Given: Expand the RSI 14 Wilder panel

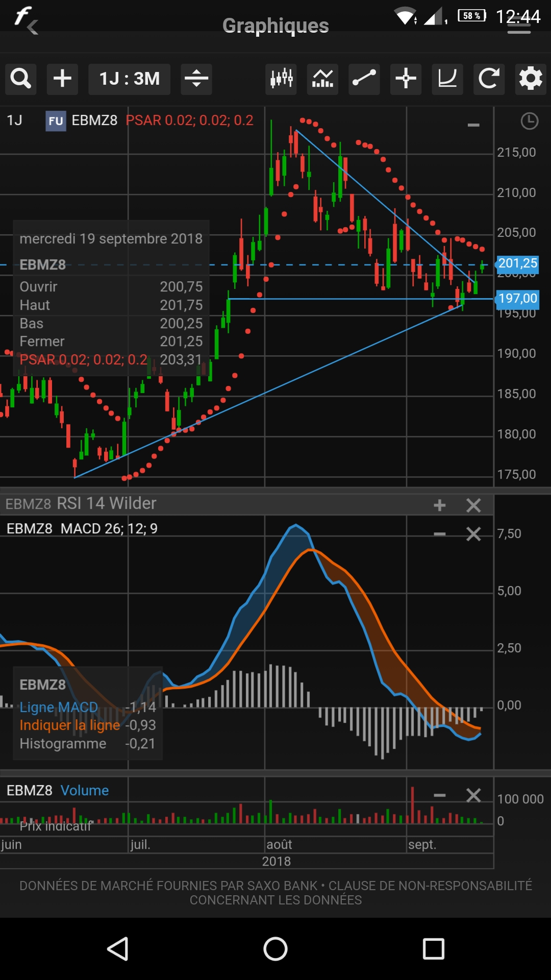Looking at the screenshot, I should [x=439, y=505].
